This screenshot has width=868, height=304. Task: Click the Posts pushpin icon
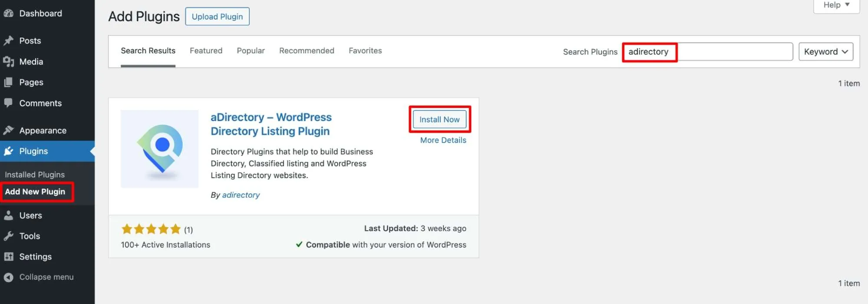[x=8, y=41]
